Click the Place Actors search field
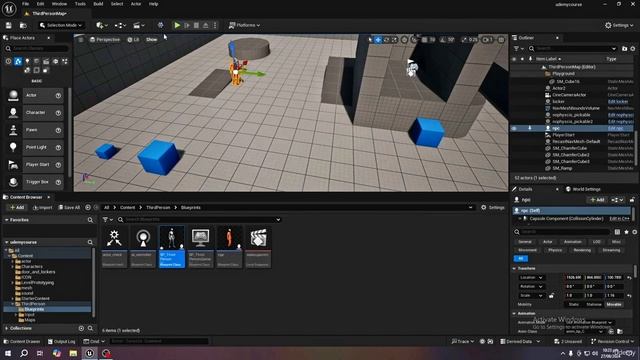 (37, 49)
